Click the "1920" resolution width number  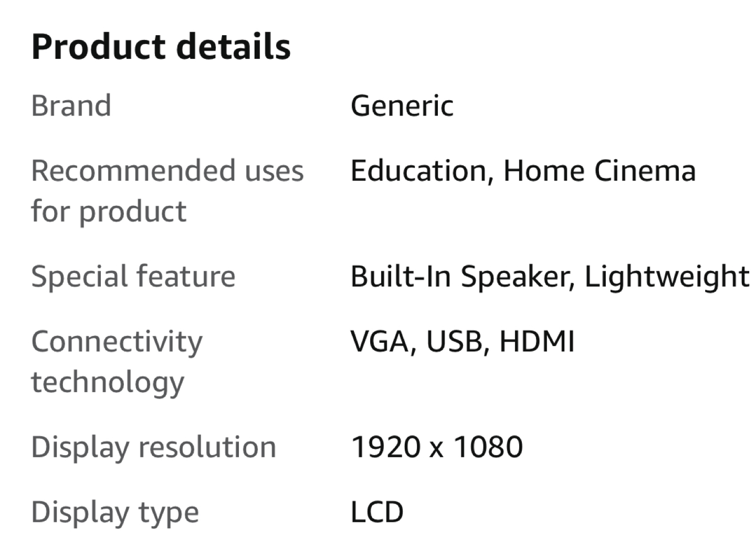[386, 447]
